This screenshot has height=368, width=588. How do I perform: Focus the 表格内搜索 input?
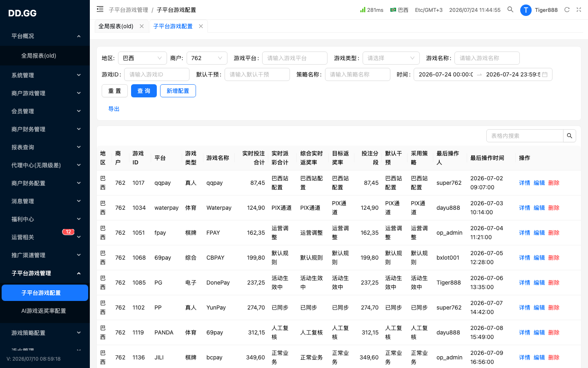(x=525, y=136)
